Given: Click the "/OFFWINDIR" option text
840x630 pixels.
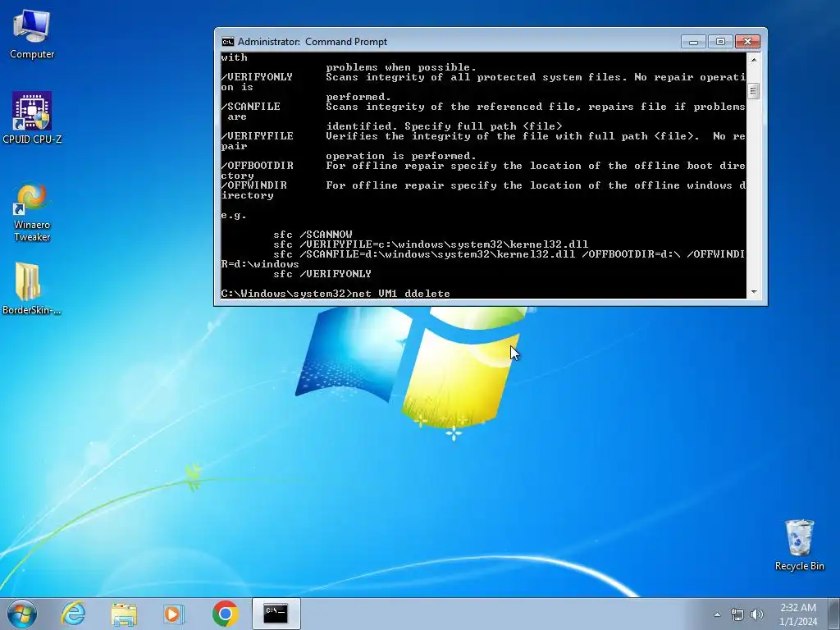Looking at the screenshot, I should point(254,185).
